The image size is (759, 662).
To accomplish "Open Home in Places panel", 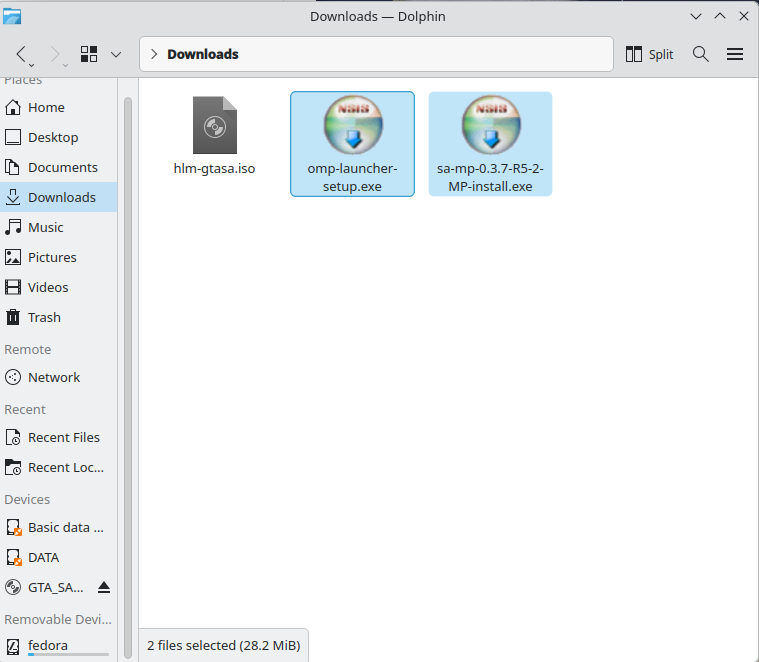I will coord(59,107).
